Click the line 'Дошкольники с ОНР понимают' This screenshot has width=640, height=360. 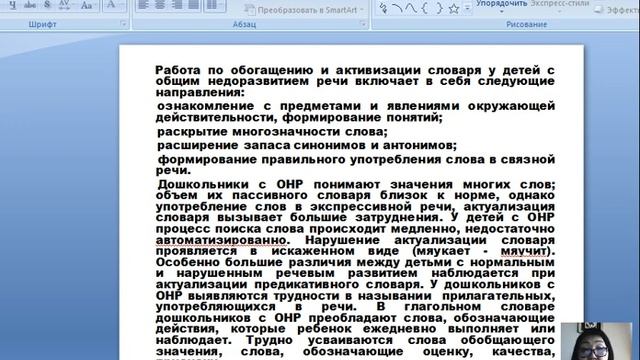point(356,184)
